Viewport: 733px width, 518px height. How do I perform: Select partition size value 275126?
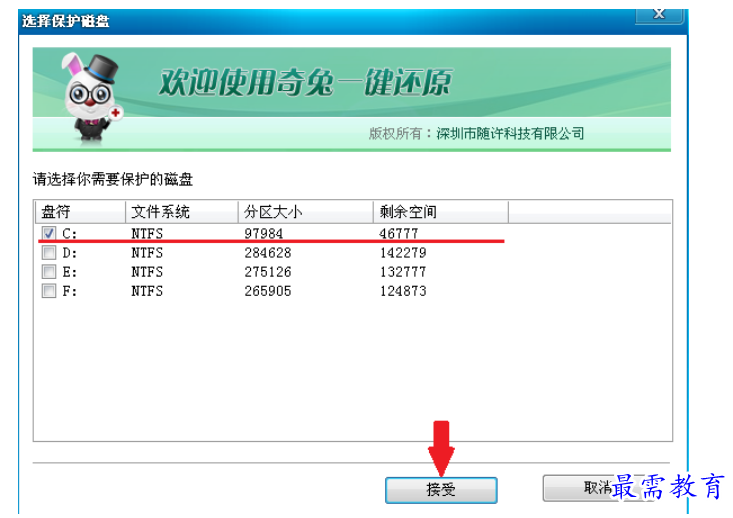(x=268, y=272)
